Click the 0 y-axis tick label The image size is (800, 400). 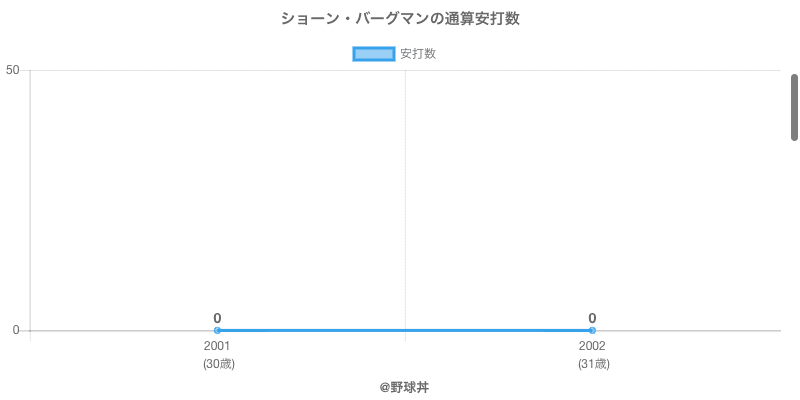tap(16, 330)
